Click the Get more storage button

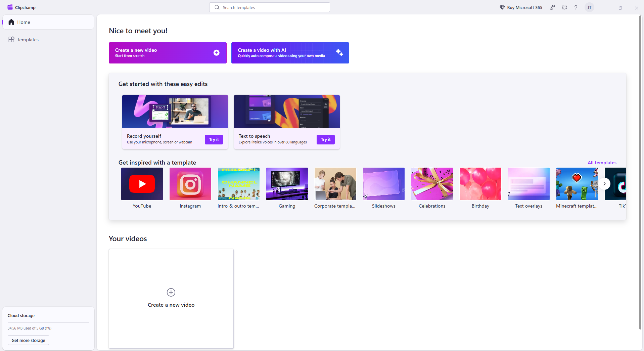point(29,340)
